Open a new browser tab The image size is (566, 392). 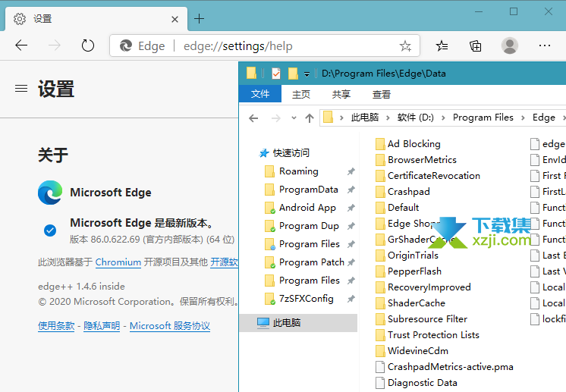point(199,19)
